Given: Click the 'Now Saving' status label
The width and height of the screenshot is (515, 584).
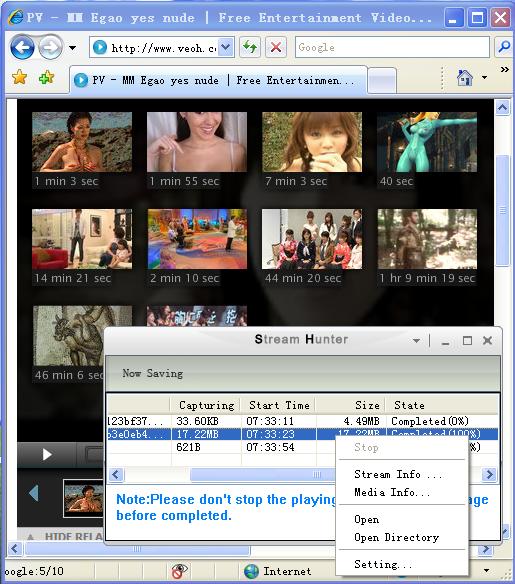Looking at the screenshot, I should click(x=153, y=373).
